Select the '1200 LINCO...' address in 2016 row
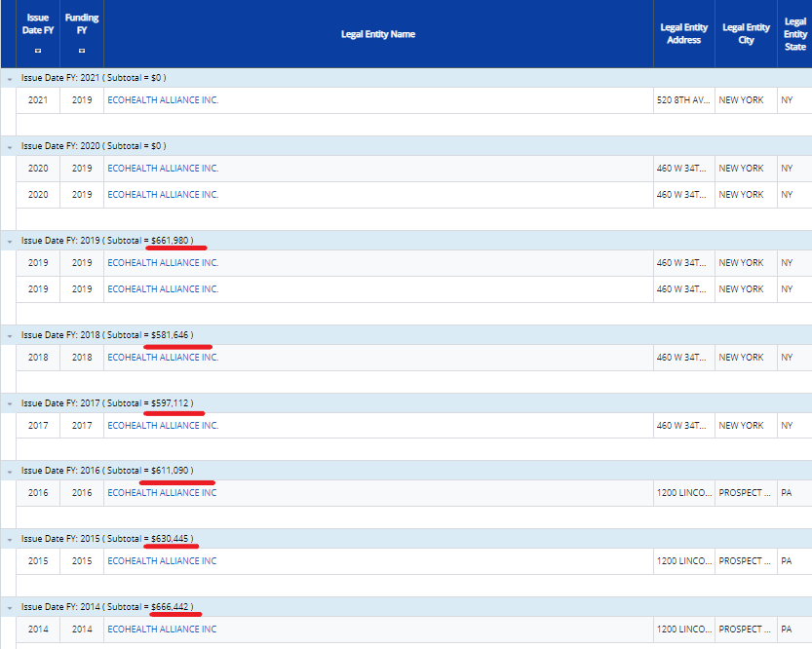Image resolution: width=812 pixels, height=649 pixels. coord(684,493)
